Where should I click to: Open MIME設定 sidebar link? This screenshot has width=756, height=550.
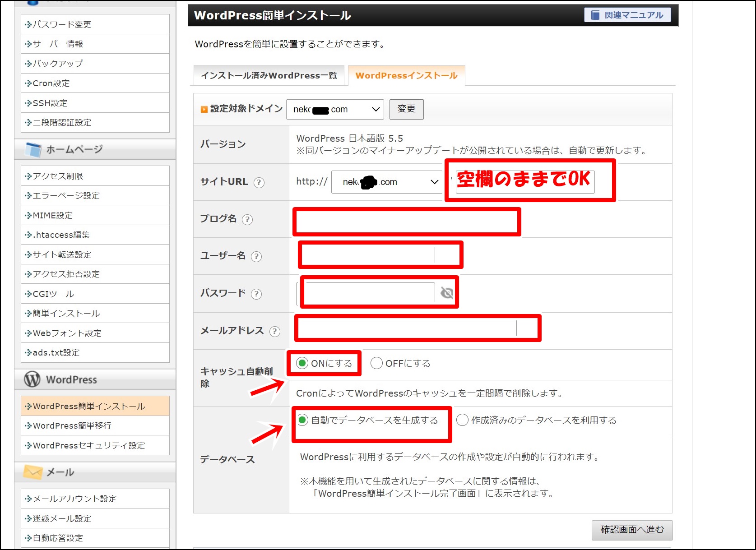(x=95, y=215)
